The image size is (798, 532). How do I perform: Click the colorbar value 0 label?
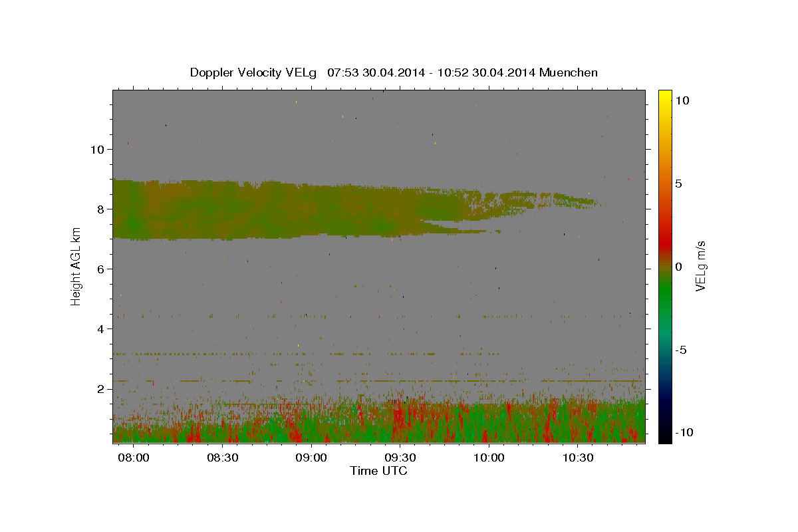(x=678, y=267)
